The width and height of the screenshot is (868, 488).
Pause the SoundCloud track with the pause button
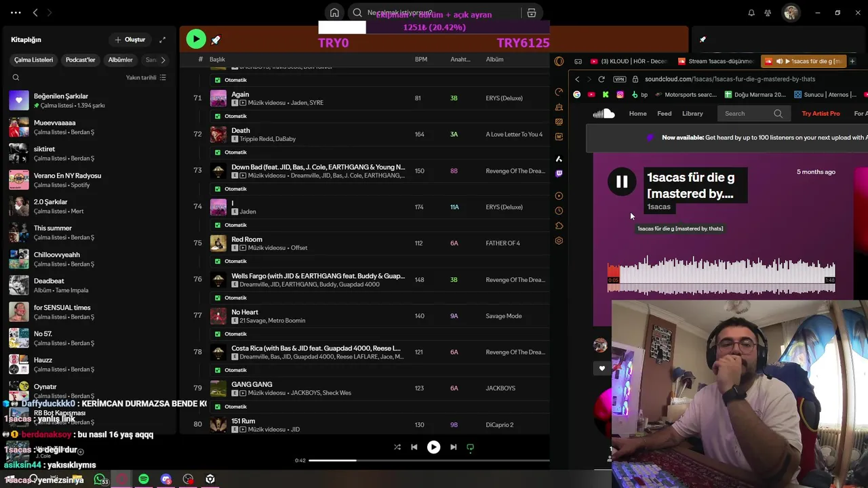[622, 182]
